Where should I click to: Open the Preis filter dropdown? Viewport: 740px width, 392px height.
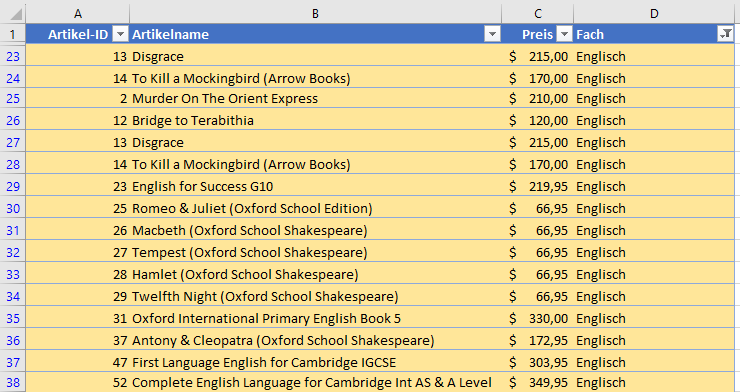click(564, 34)
